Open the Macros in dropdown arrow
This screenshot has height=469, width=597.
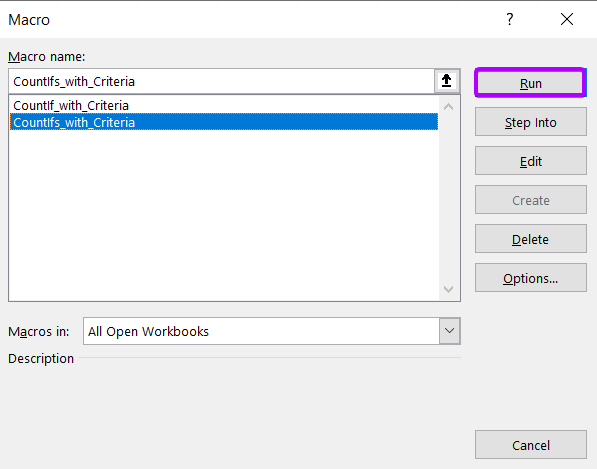450,331
